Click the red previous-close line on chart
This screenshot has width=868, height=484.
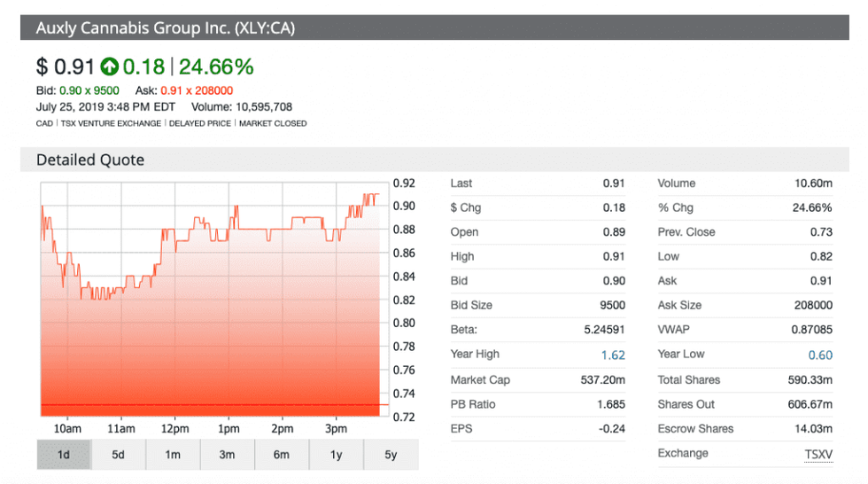pos(213,405)
